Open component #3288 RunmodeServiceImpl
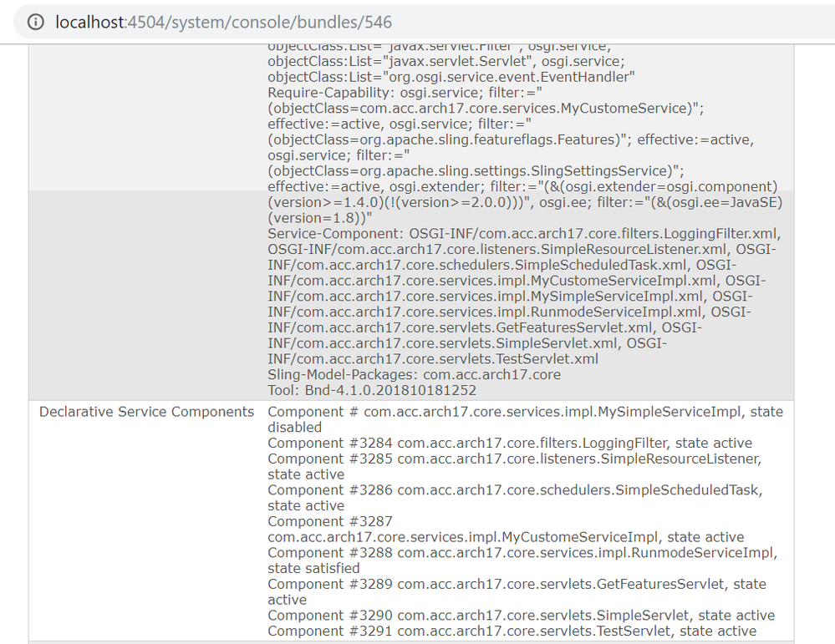The width and height of the screenshot is (835, 644). pos(522,560)
